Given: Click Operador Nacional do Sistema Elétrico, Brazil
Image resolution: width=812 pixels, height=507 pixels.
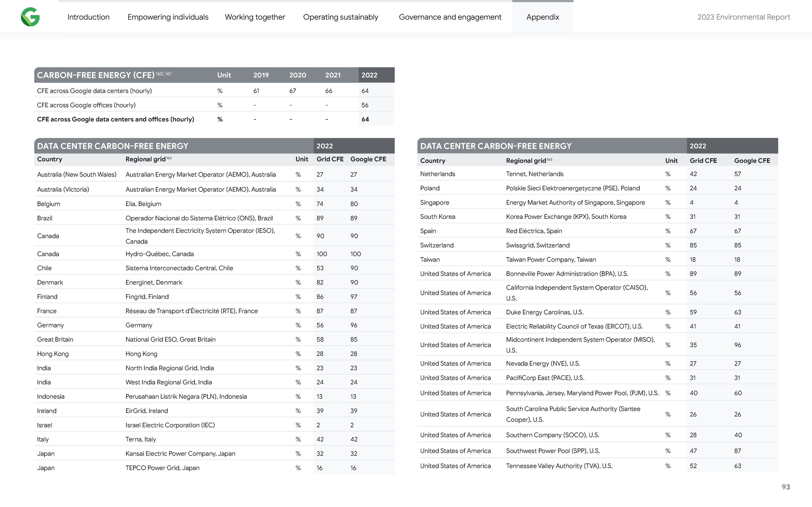Looking at the screenshot, I should (x=199, y=218).
